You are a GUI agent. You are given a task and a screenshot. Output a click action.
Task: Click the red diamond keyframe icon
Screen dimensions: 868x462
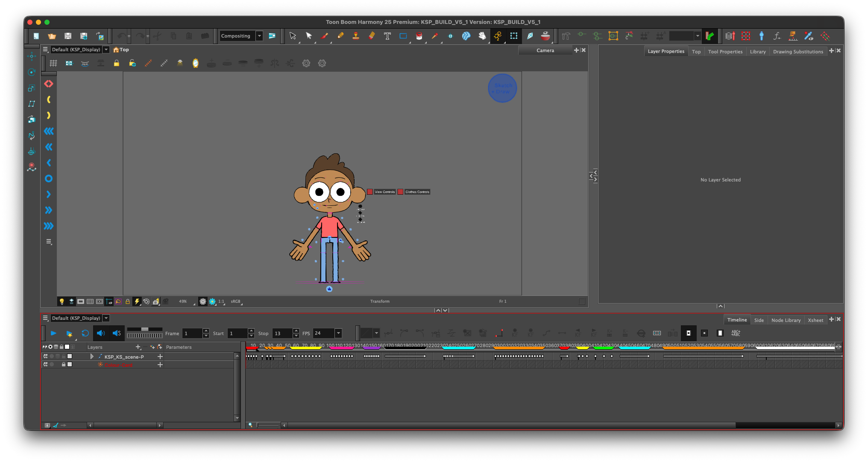(x=49, y=84)
